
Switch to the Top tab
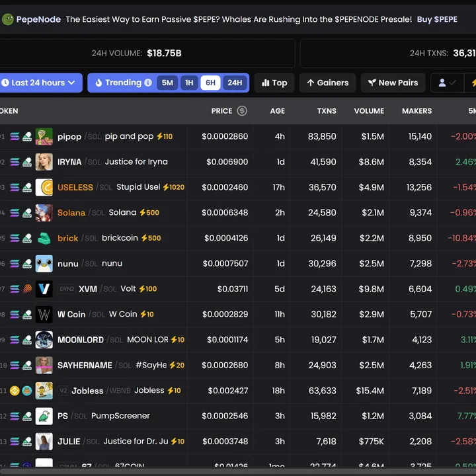274,83
